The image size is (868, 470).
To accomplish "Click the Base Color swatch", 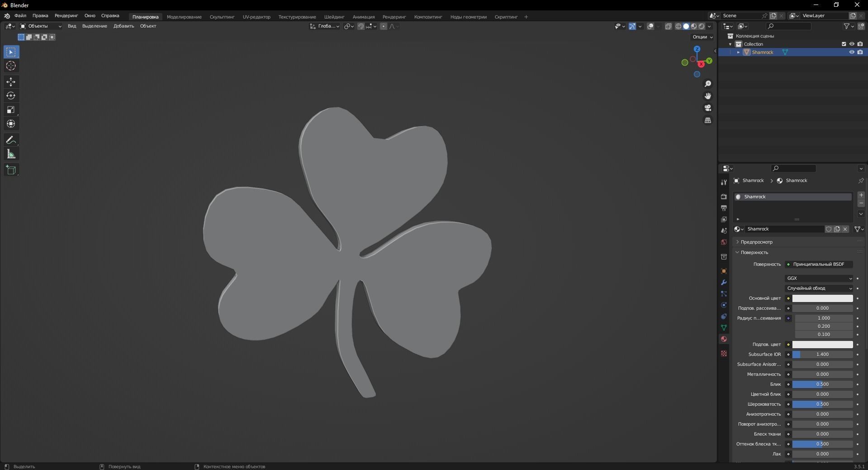I will (822, 298).
